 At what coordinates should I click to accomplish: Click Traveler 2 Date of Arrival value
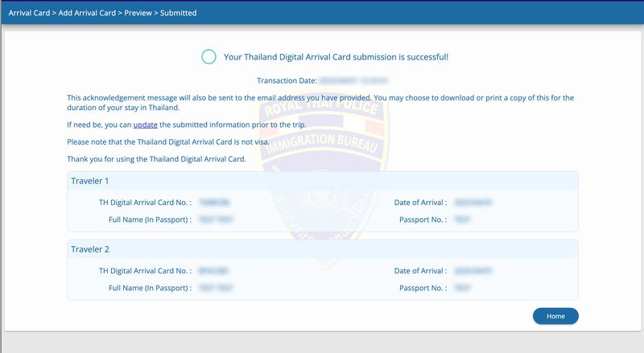[x=473, y=271]
